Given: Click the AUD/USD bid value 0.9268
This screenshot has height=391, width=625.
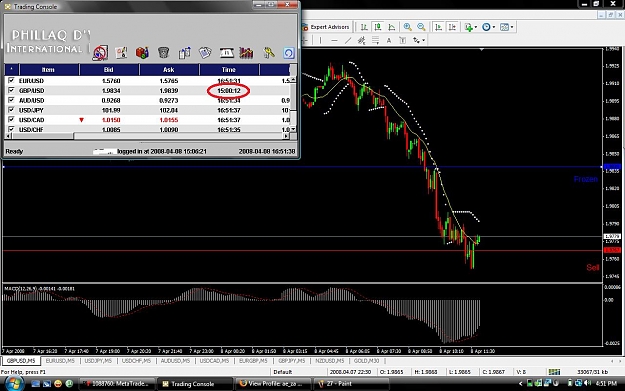Looking at the screenshot, I should 111,100.
